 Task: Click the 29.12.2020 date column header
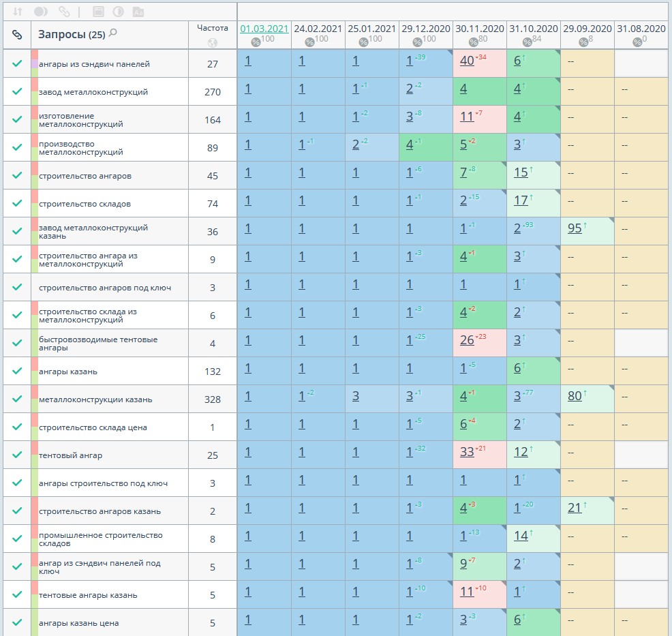pos(426,29)
